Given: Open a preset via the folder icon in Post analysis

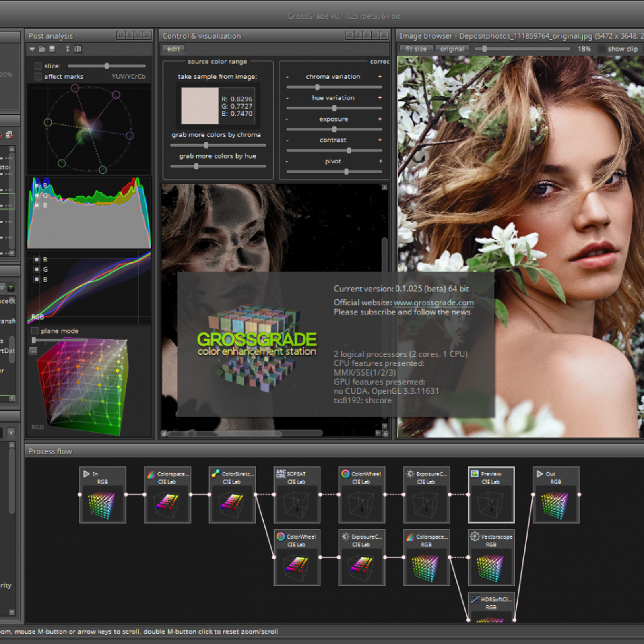Looking at the screenshot, I should click(42, 49).
